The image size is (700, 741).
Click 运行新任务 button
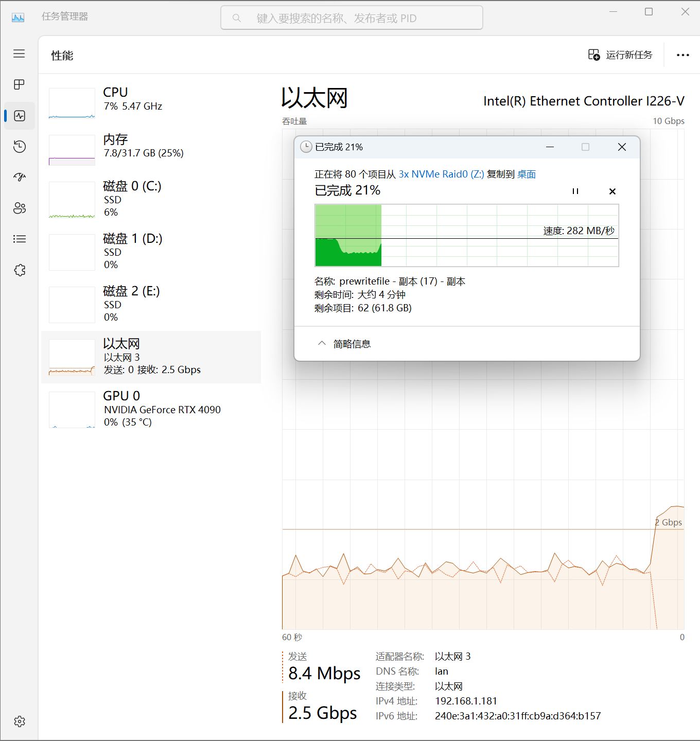tap(620, 55)
